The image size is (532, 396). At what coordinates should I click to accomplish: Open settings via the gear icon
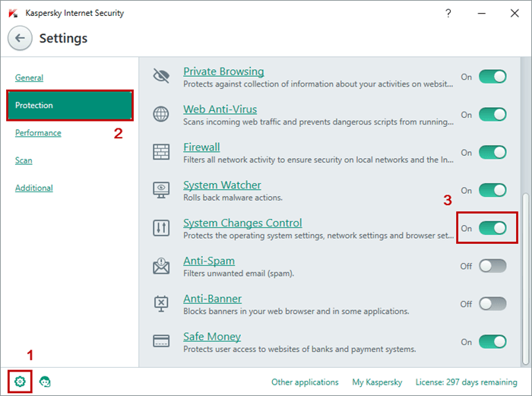pyautogui.click(x=20, y=382)
